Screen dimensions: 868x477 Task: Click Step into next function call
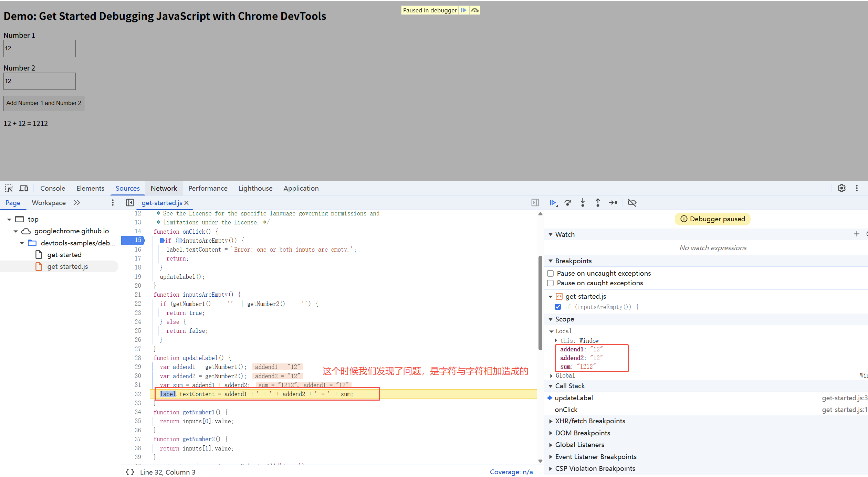pos(583,203)
